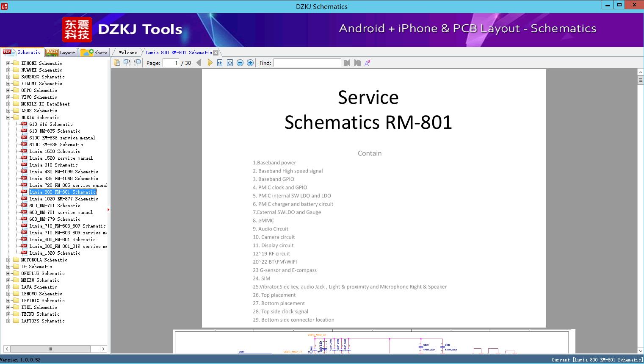Open Lumia 430 RM-1099 Schematic

coord(64,172)
